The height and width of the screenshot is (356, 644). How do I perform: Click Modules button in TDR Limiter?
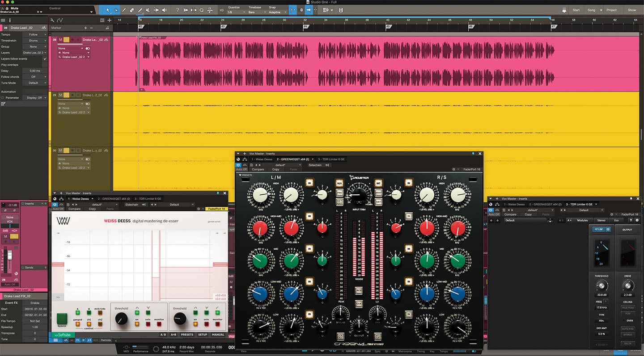click(x=582, y=220)
